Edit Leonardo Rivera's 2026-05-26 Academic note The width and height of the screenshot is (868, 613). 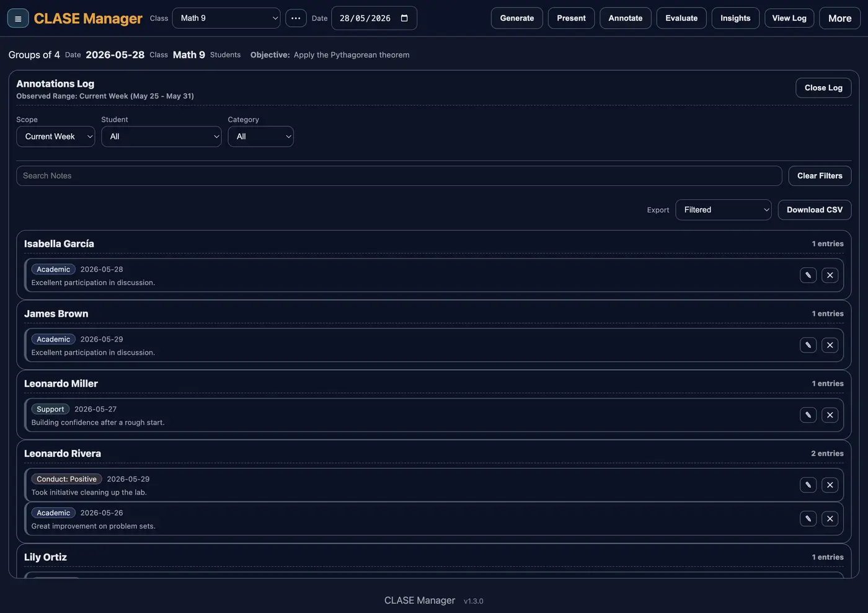[808, 519]
